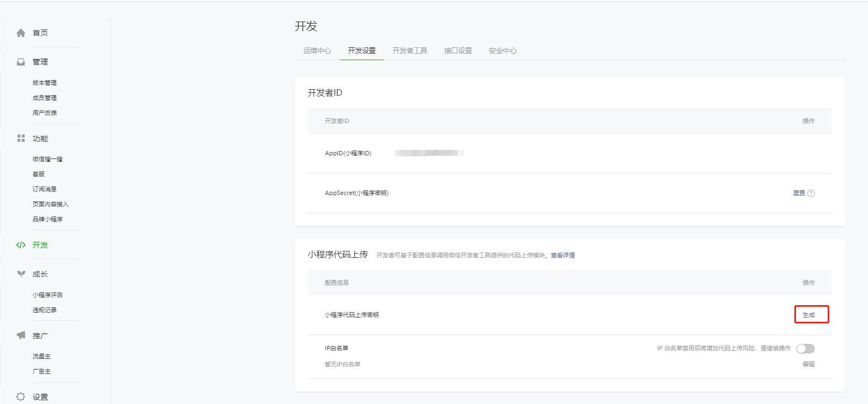
Task: Click the code brackets icon beside 开发
Action: click(21, 245)
